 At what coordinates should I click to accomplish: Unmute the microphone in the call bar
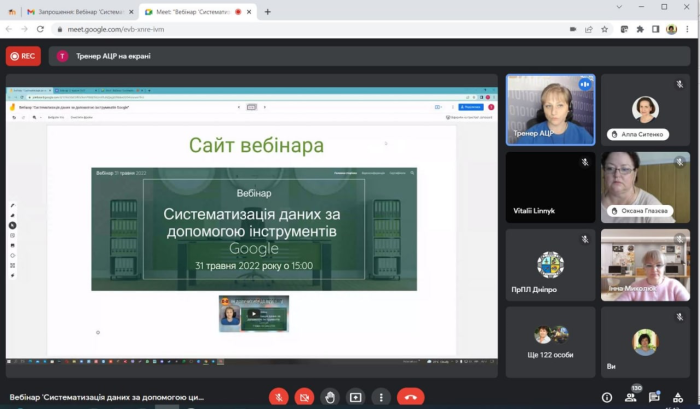point(279,397)
